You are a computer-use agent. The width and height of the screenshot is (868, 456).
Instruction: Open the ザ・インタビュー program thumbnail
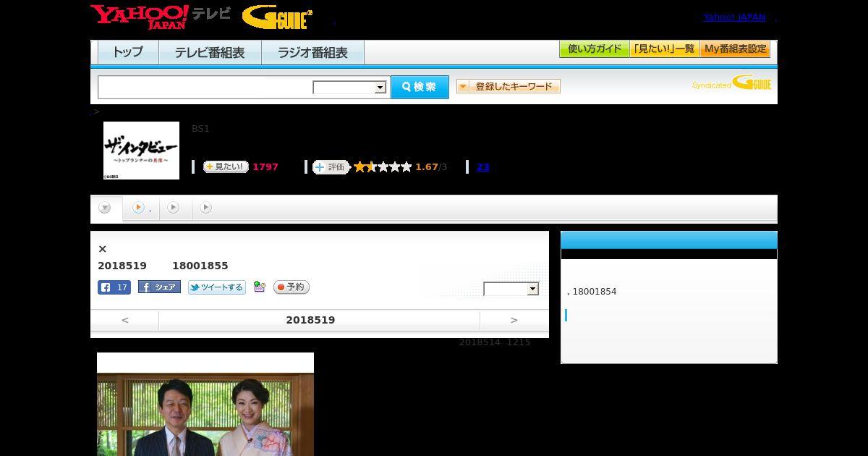click(141, 151)
